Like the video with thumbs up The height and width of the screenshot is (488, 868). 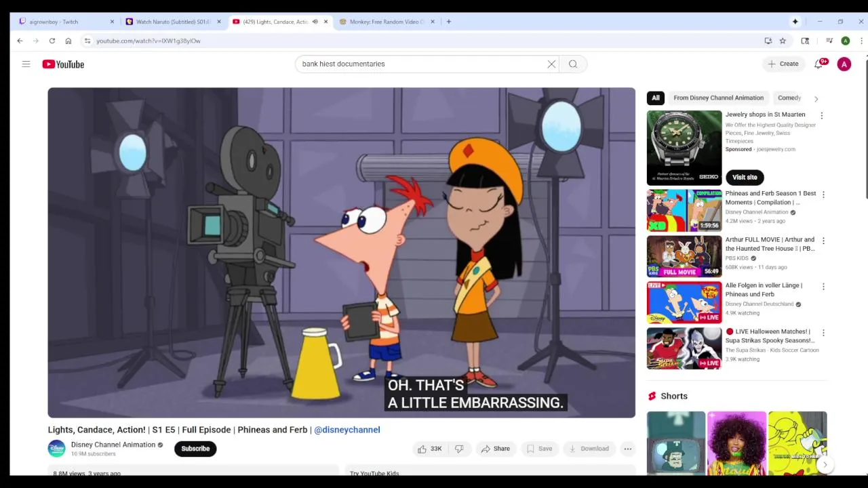(x=429, y=449)
